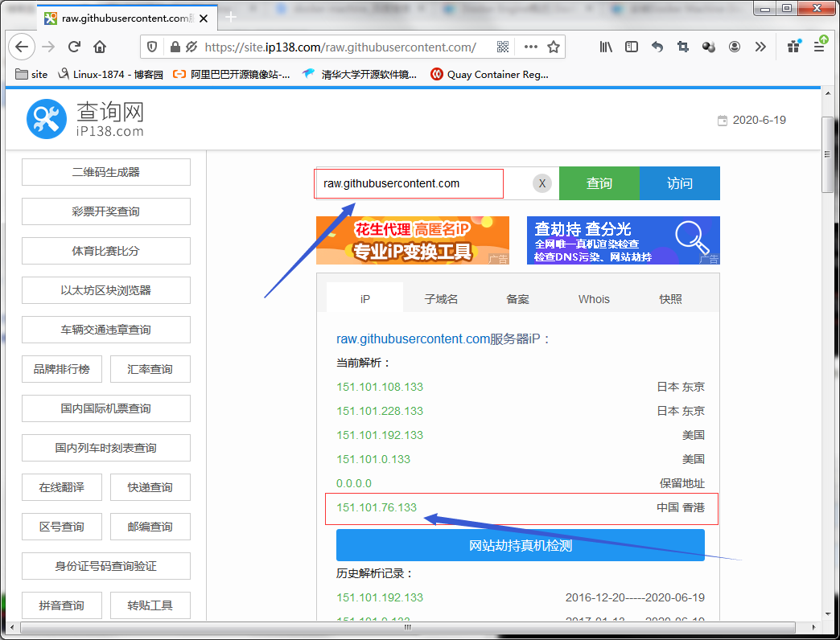Open the Firefox hamburger menu
The width and height of the screenshot is (840, 640).
click(x=819, y=47)
